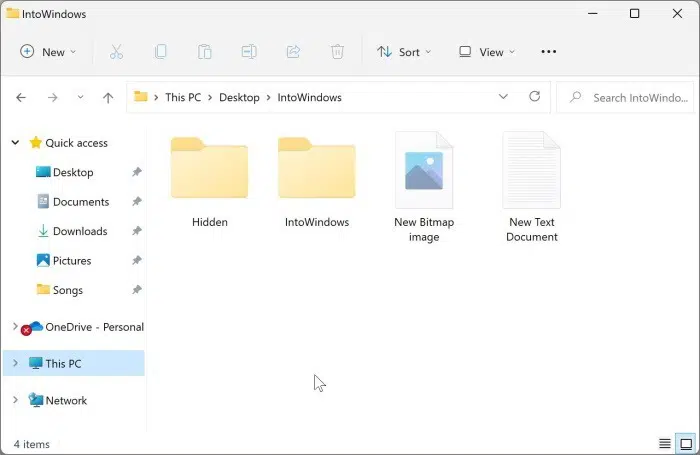Switch to large thumbnails view icon
Image resolution: width=700 pixels, height=455 pixels.
click(686, 443)
